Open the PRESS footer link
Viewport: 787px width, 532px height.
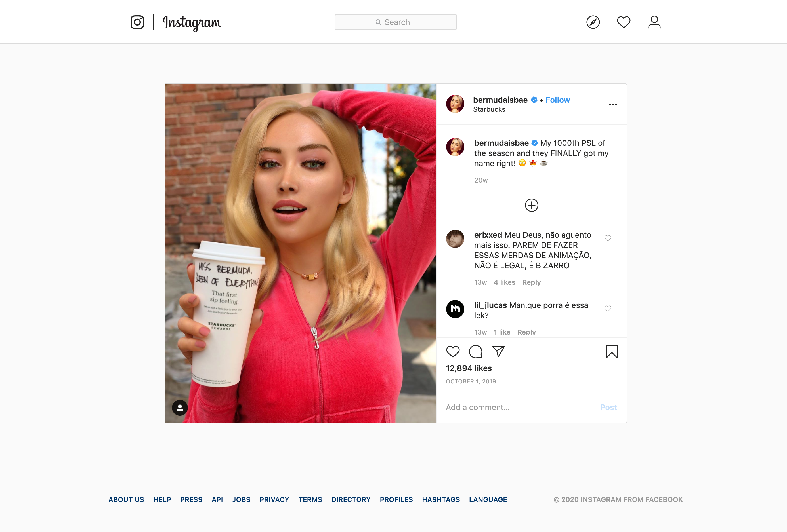(x=191, y=499)
